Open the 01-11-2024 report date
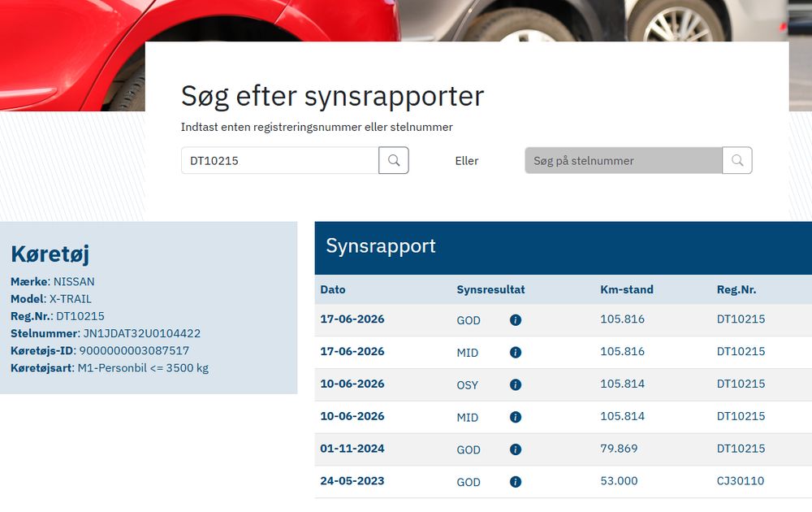The width and height of the screenshot is (812, 512). [352, 449]
